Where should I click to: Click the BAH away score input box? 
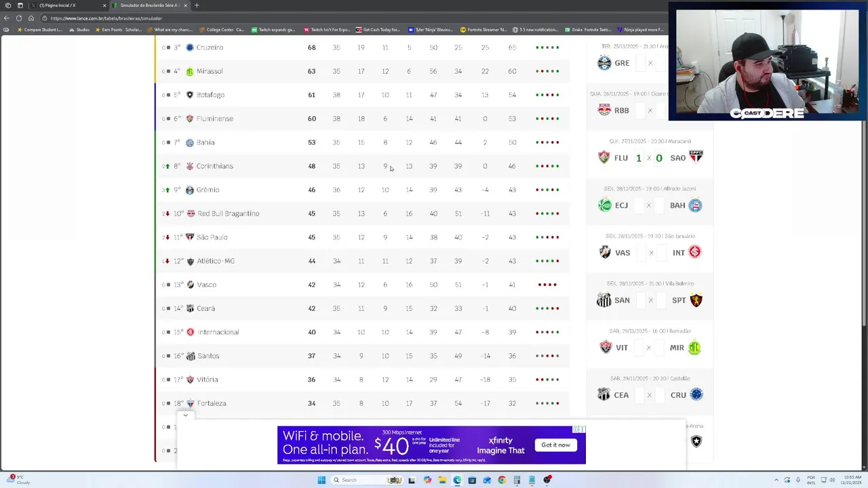(659, 205)
